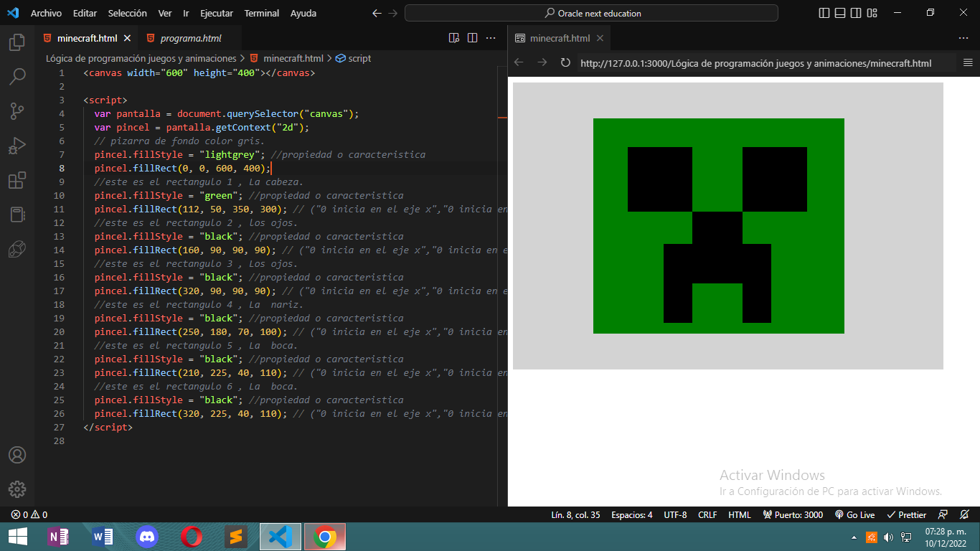Open OneNote from the taskbar
Image resolution: width=980 pixels, height=551 pixels.
click(x=59, y=537)
